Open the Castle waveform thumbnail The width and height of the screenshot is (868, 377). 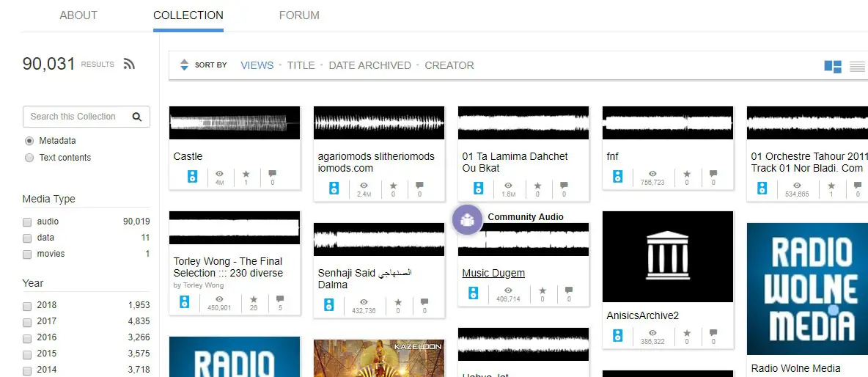235,123
